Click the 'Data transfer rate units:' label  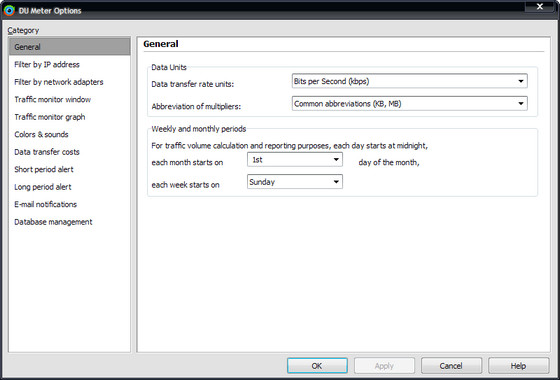(x=192, y=84)
